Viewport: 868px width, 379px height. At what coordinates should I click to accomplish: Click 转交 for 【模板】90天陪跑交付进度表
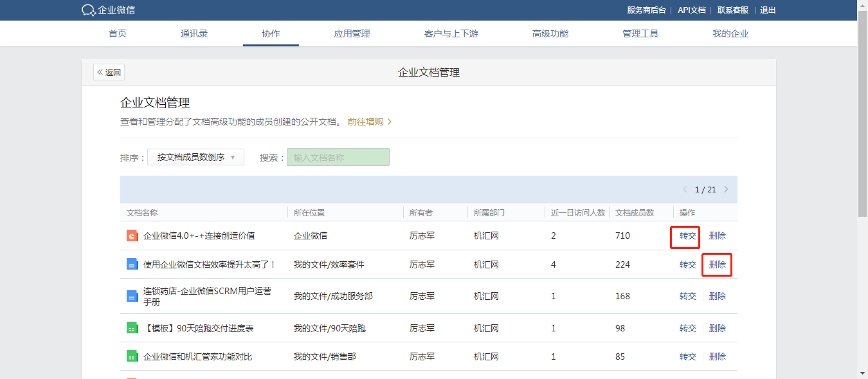tap(688, 328)
